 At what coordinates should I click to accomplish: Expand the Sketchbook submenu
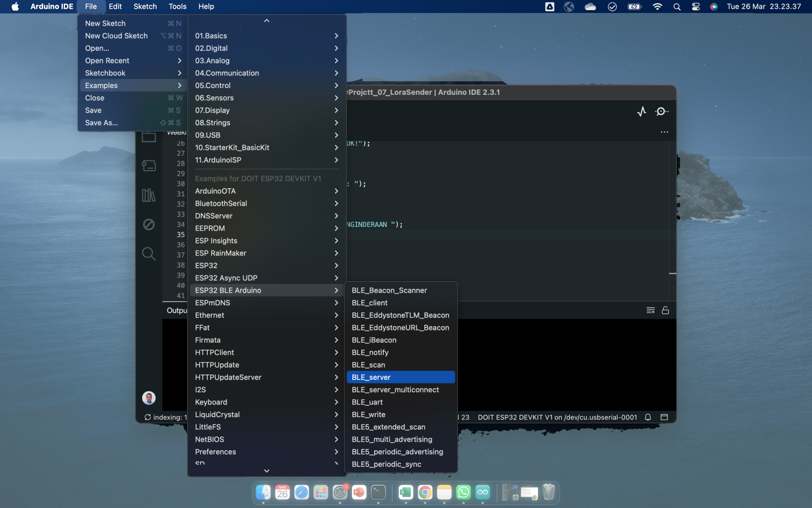pos(133,73)
